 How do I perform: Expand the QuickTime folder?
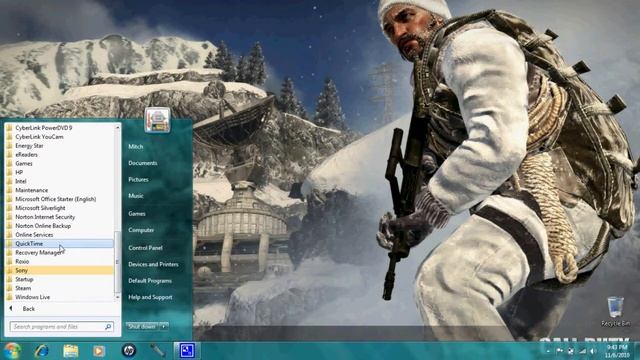point(59,244)
